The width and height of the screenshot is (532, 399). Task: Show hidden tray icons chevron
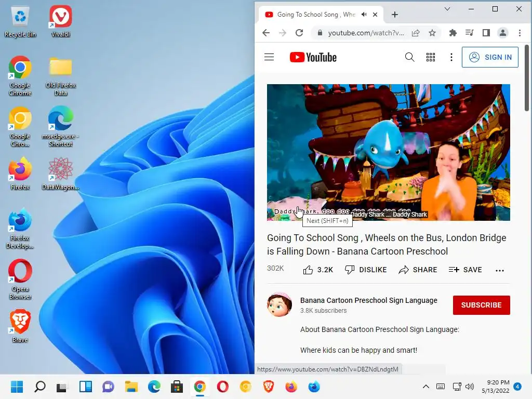pyautogui.click(x=426, y=387)
